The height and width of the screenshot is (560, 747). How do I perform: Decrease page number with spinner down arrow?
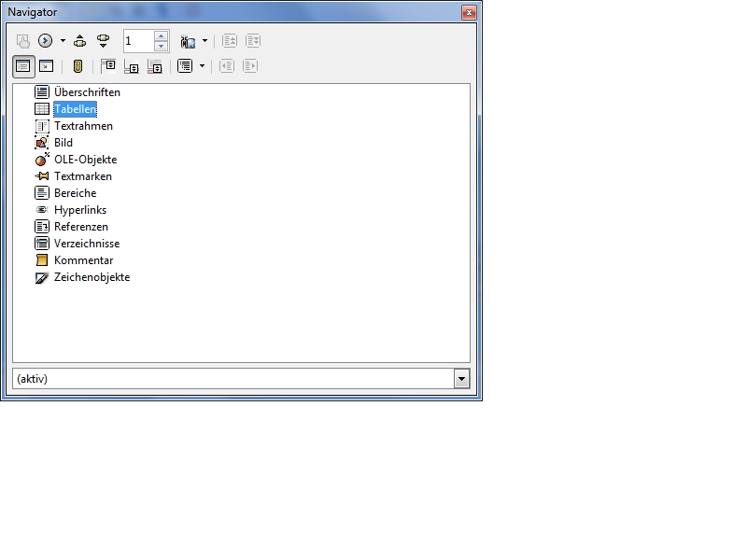[x=161, y=46]
